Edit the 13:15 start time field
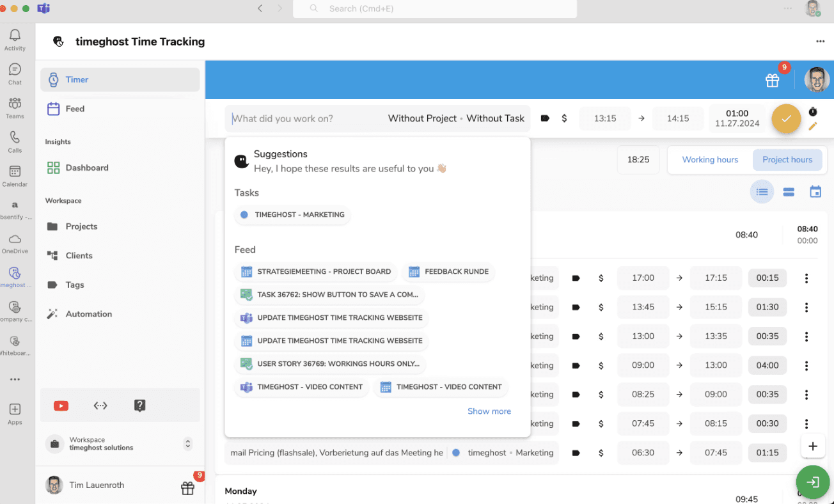Image resolution: width=834 pixels, height=504 pixels. pyautogui.click(x=605, y=118)
